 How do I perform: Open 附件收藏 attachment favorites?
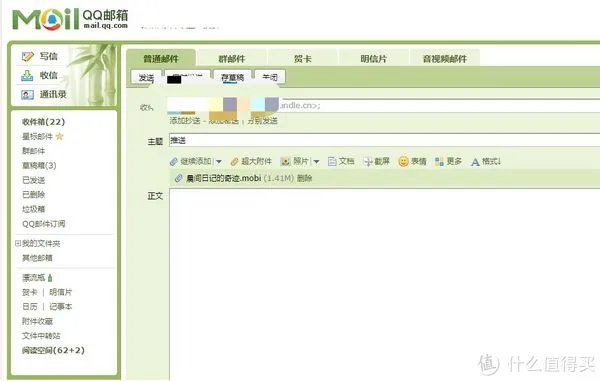[x=37, y=321]
